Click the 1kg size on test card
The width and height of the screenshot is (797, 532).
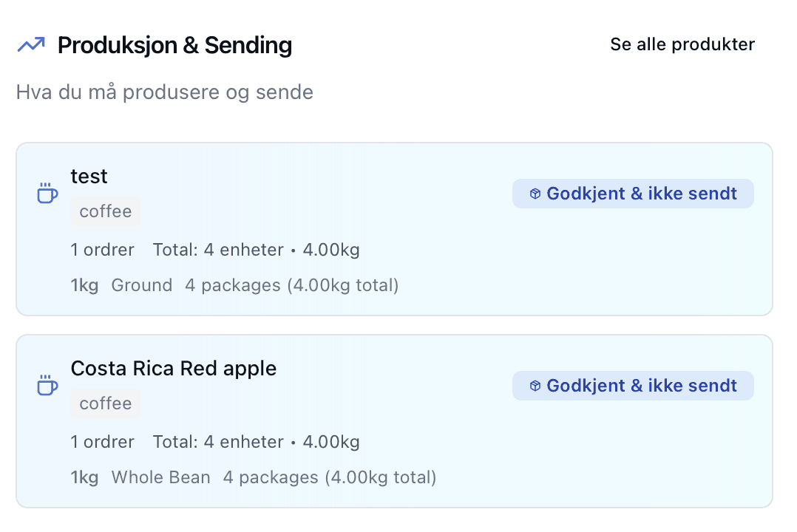click(x=84, y=285)
